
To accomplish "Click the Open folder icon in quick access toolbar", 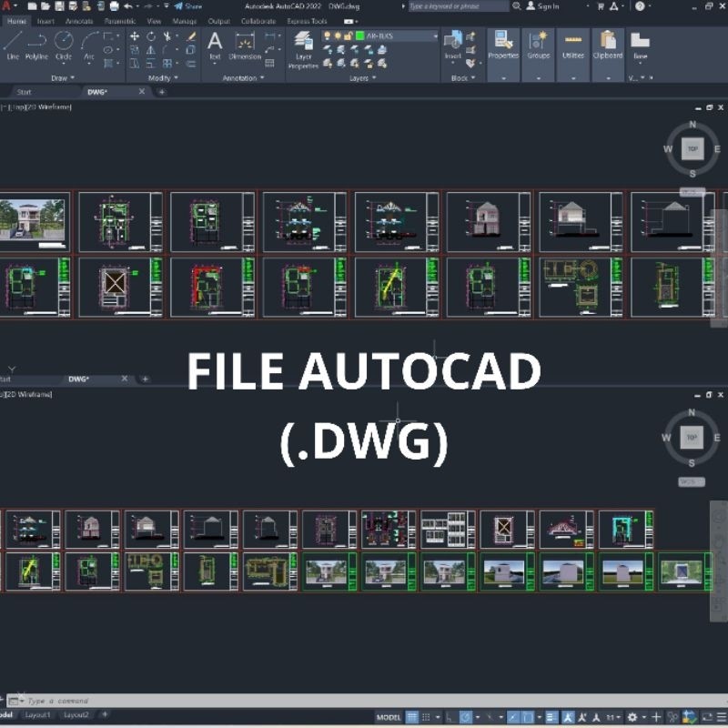I will pos(45,6).
